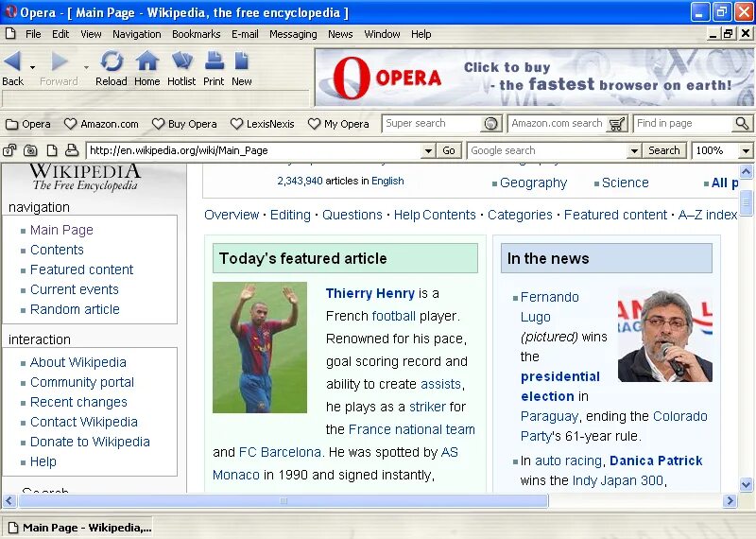Viewport: 756px width, 539px height.
Task: Open the Messaging menu
Action: click(293, 34)
